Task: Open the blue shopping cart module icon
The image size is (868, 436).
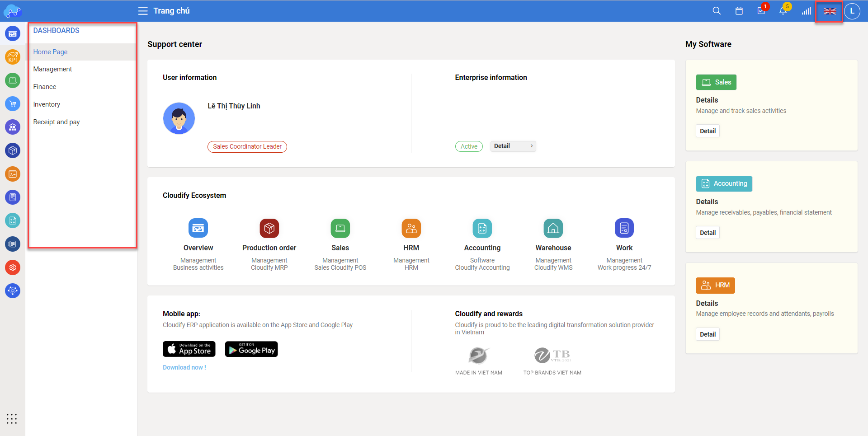Action: point(13,103)
